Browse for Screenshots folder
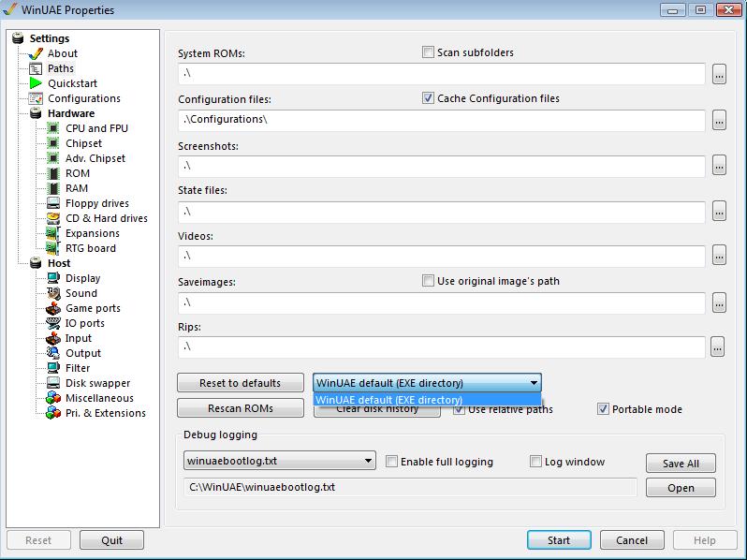 (x=719, y=166)
